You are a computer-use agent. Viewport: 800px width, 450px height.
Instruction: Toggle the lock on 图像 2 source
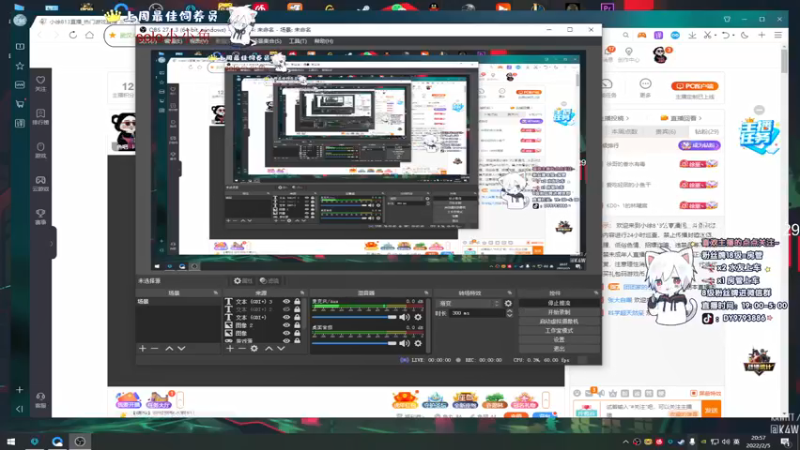[x=297, y=325]
